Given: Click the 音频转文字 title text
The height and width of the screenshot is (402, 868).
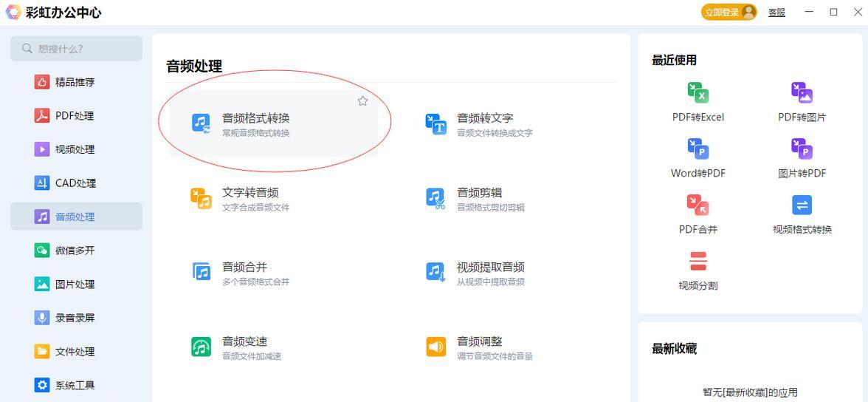Looking at the screenshot, I should 485,118.
